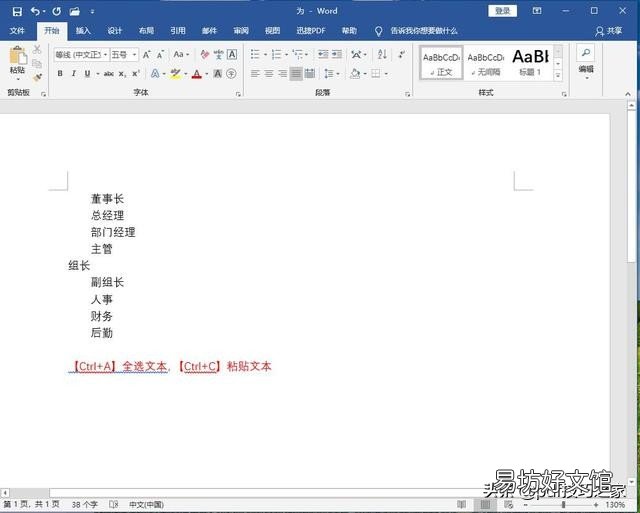Click the zoom slider in status bar
The image size is (640, 513).
coord(561,505)
